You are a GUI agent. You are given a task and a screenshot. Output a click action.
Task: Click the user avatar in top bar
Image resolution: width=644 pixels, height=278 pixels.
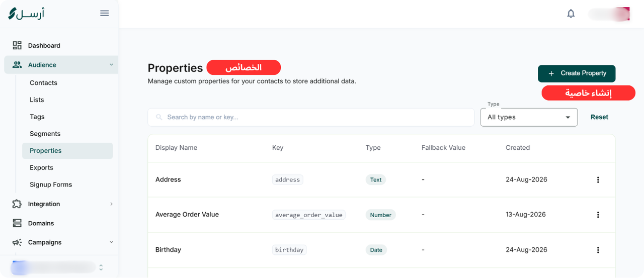(x=609, y=14)
